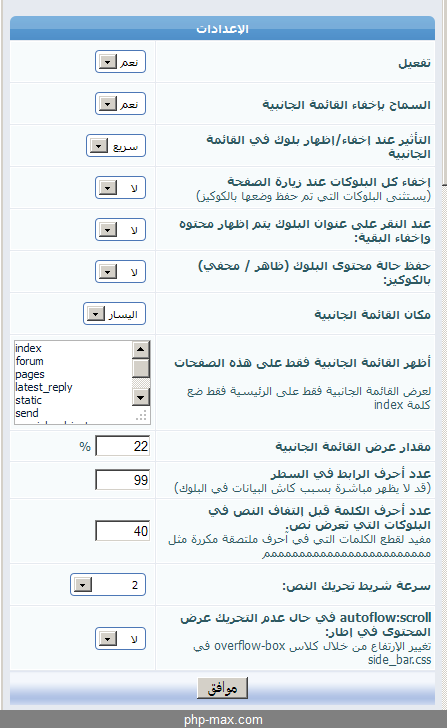447x728 pixels.
Task: Click the link characters field showing 99
Action: (x=123, y=480)
